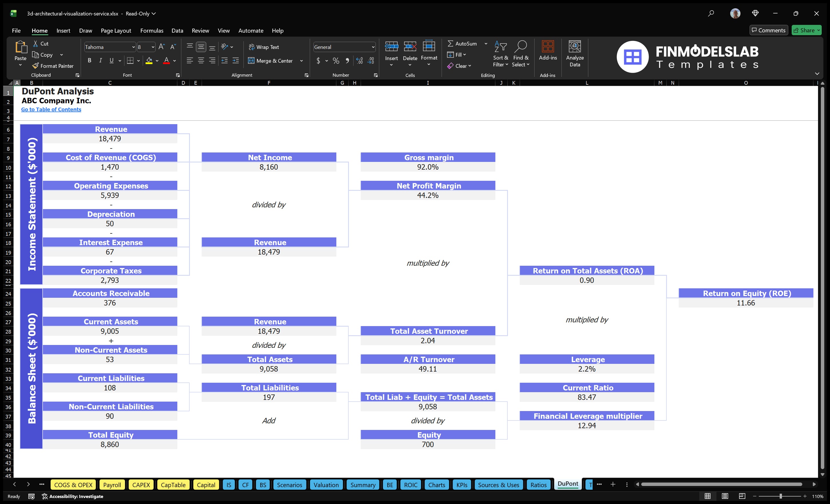The height and width of the screenshot is (504, 830).
Task: Switch to the Formulas ribbon tab
Action: (x=152, y=31)
